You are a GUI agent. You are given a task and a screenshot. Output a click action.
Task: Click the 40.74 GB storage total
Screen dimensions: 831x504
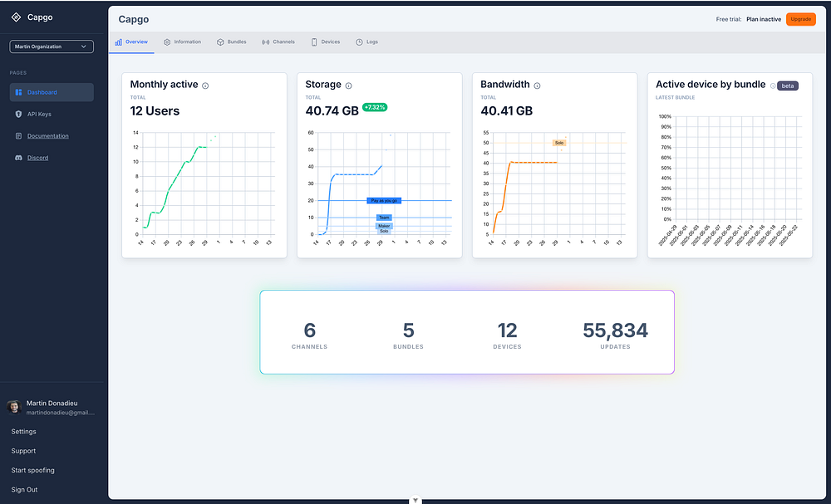[332, 110]
